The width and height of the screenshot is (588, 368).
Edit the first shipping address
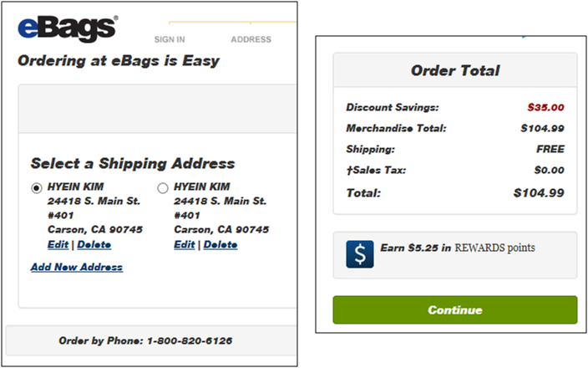coord(58,245)
